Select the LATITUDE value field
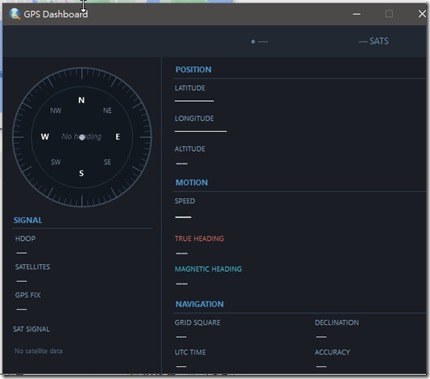The width and height of the screenshot is (430, 379). point(194,101)
